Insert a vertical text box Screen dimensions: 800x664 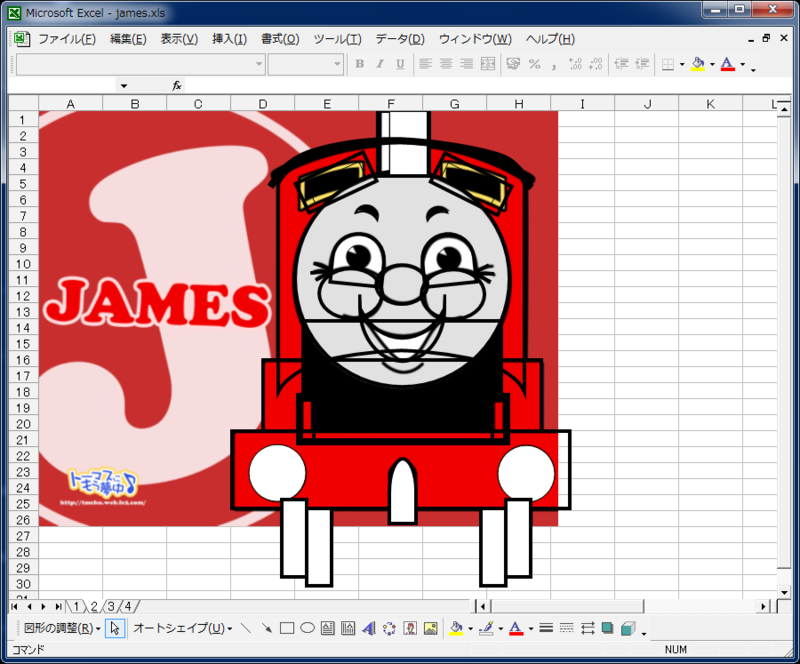point(348,628)
